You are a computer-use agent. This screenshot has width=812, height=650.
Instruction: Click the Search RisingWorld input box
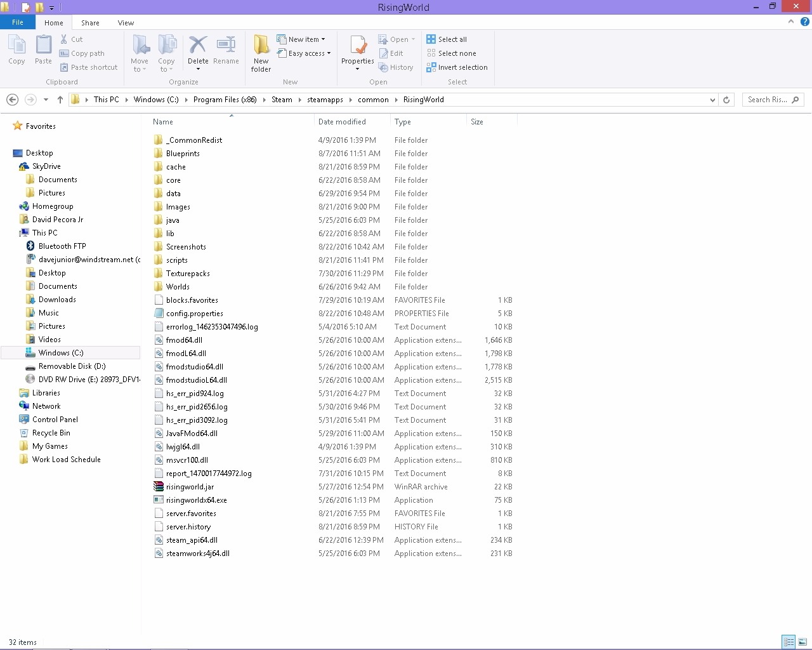pyautogui.click(x=767, y=100)
